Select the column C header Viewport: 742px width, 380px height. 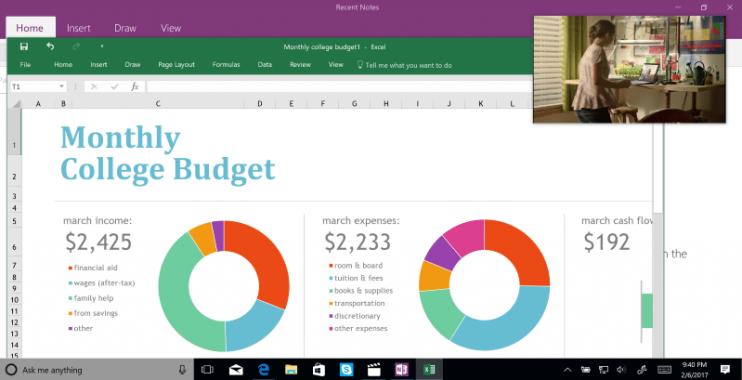coord(158,104)
